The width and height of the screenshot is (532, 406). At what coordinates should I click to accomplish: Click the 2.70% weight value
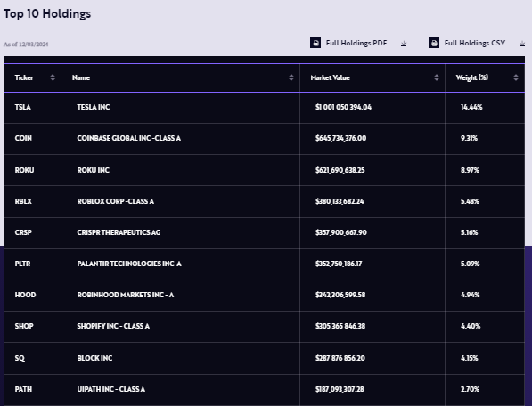click(470, 389)
